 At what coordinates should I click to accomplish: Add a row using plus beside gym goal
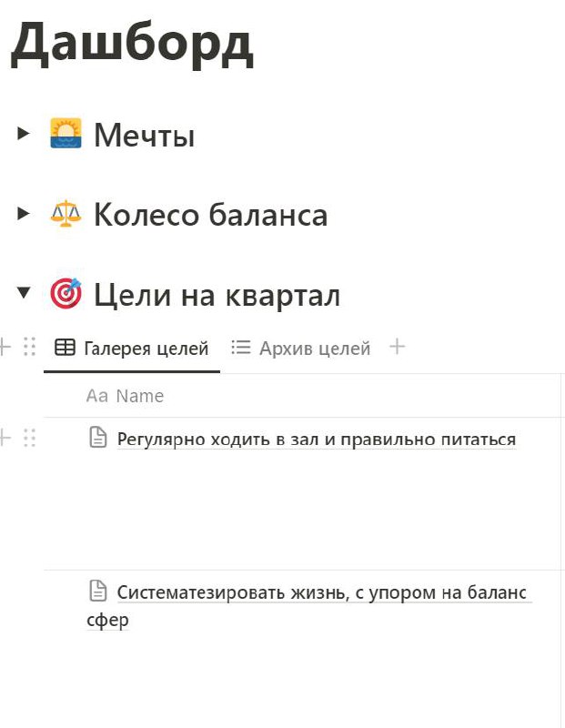(5, 438)
